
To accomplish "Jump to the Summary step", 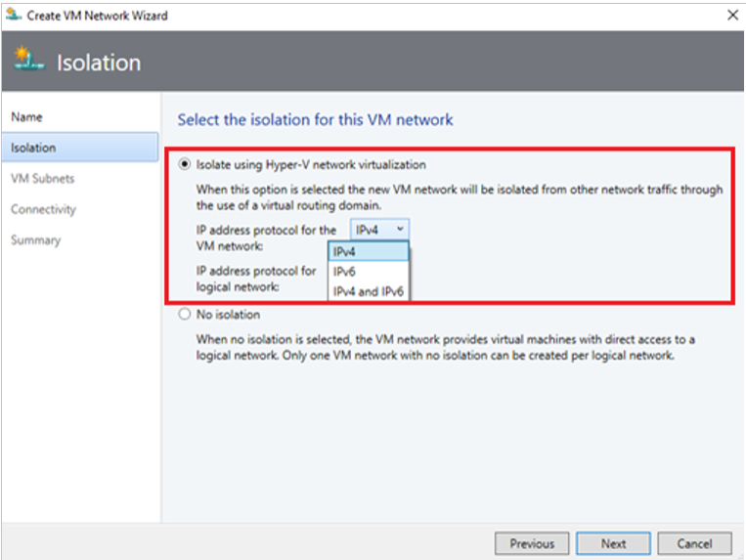I will (35, 240).
